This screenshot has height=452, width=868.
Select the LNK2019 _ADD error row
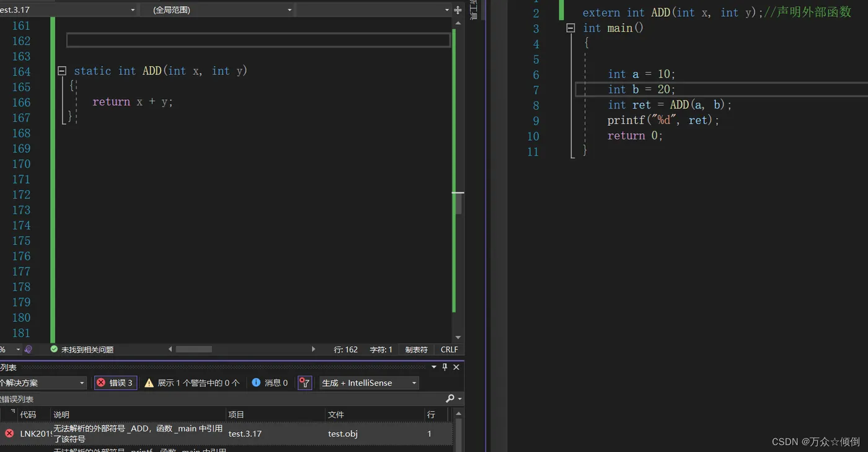click(x=226, y=433)
